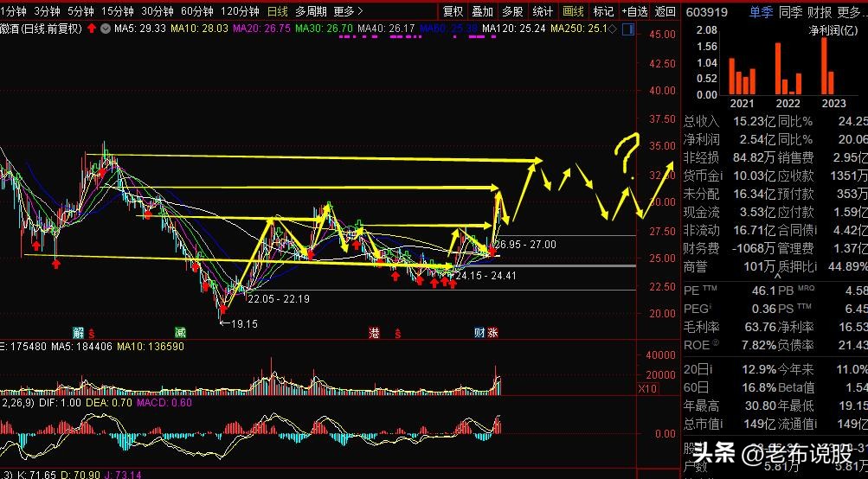Click the red up-arrow icon beside the stock name
The height and width of the screenshot is (479, 868).
(92, 29)
